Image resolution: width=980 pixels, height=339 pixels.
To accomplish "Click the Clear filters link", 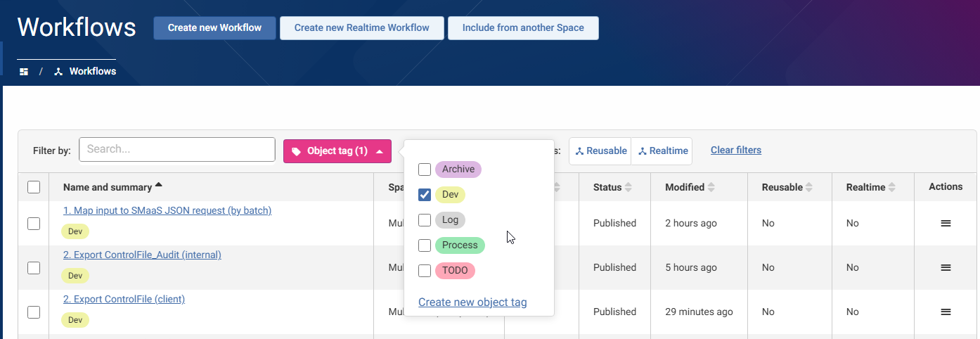I will click(736, 150).
